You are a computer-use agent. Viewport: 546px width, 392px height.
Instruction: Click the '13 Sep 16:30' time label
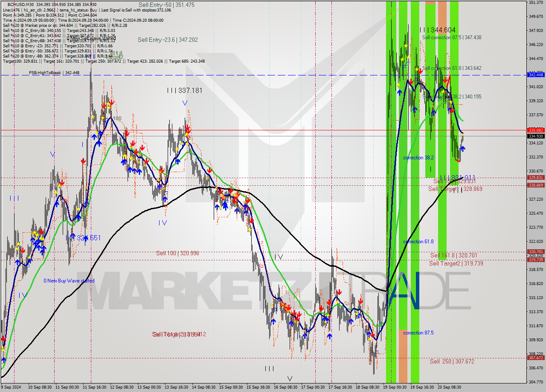[177, 387]
